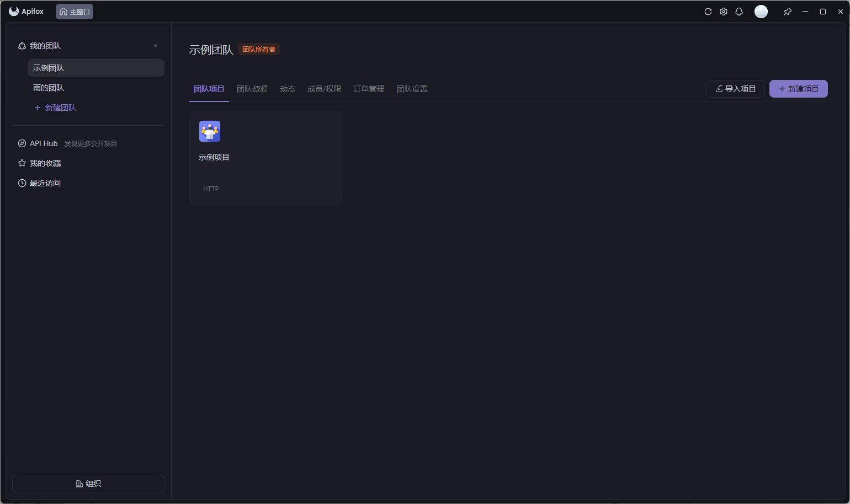This screenshot has width=850, height=504.
Task: Open the notification bell icon
Action: pyautogui.click(x=739, y=11)
